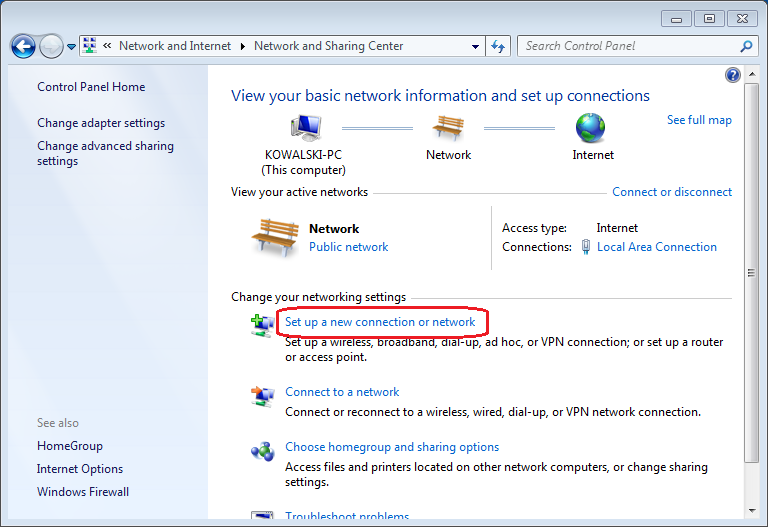Open recent pages dropdown beside Forward arrow
The image size is (768, 527).
point(72,47)
